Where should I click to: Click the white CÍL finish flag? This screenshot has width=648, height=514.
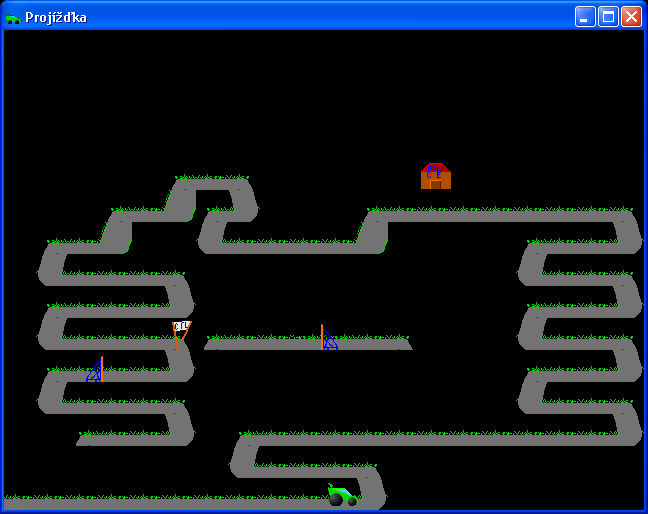point(181,326)
